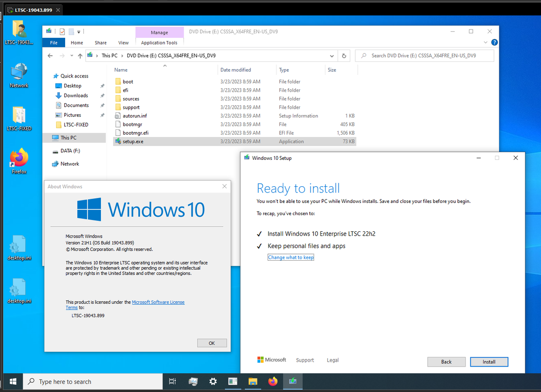
Task: Select the upper desktop.ini file icon
Action: coord(19,248)
